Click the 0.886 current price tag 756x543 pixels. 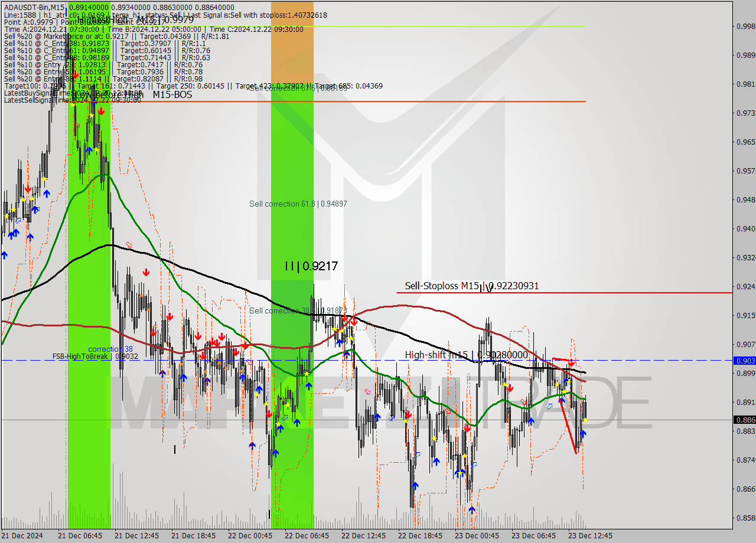click(744, 420)
